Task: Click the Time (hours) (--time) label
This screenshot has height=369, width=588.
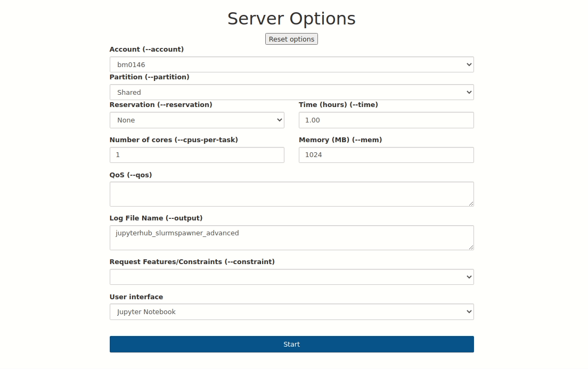Action: [x=338, y=105]
